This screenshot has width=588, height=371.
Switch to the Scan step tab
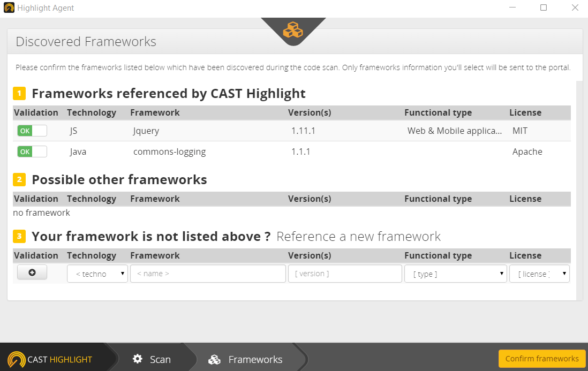[152, 359]
